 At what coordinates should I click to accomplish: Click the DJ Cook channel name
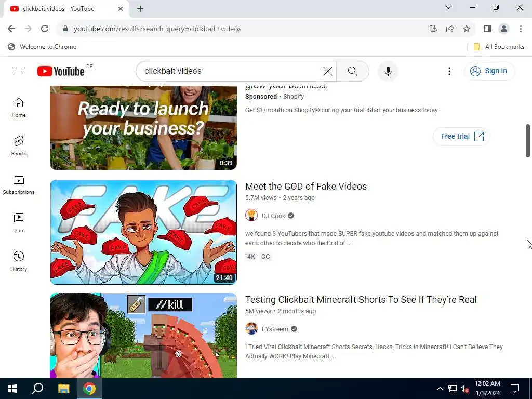pyautogui.click(x=273, y=216)
